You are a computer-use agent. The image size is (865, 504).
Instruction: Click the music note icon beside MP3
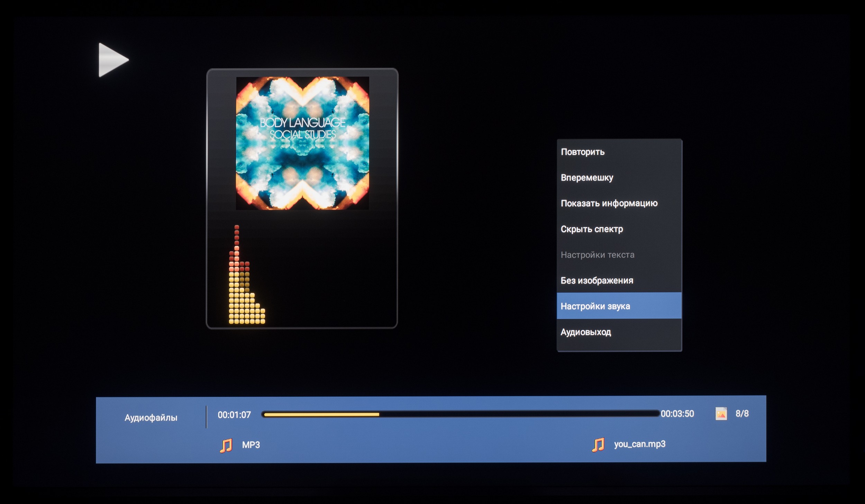click(x=226, y=445)
